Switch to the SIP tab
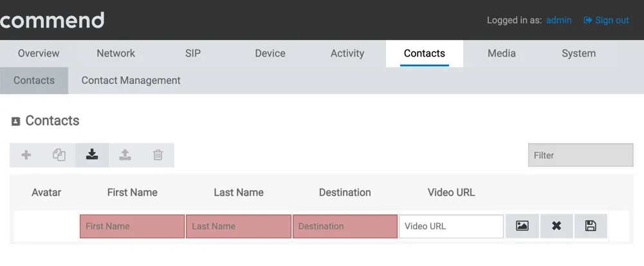This screenshot has width=644, height=266. pos(193,53)
